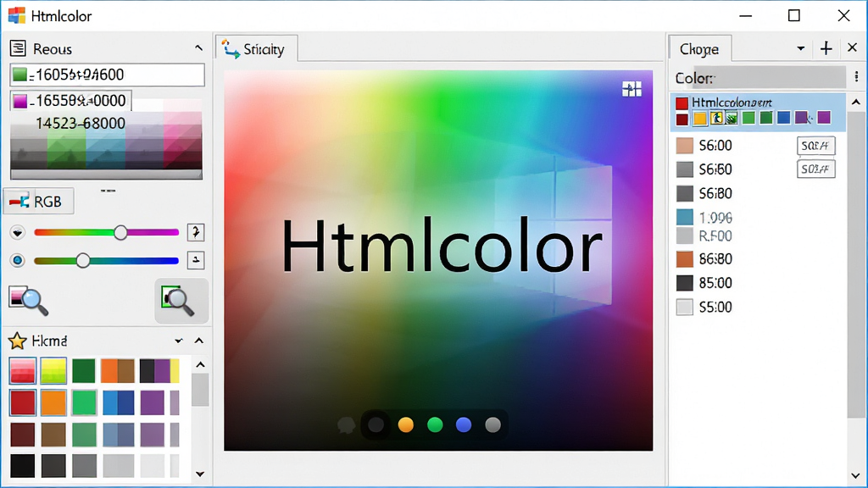Click the dark speech-bubble icon under canvas
Viewport: 868px width, 488px height.
click(x=347, y=425)
